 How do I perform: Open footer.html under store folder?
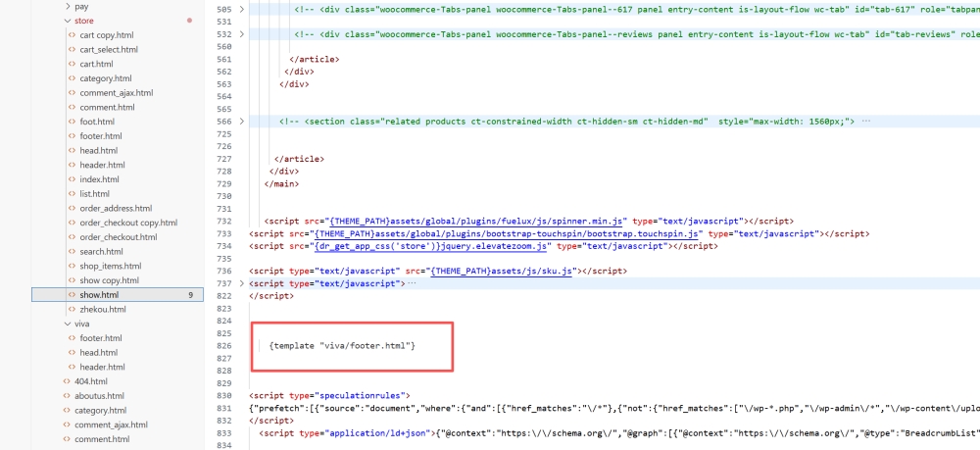pyautogui.click(x=101, y=135)
